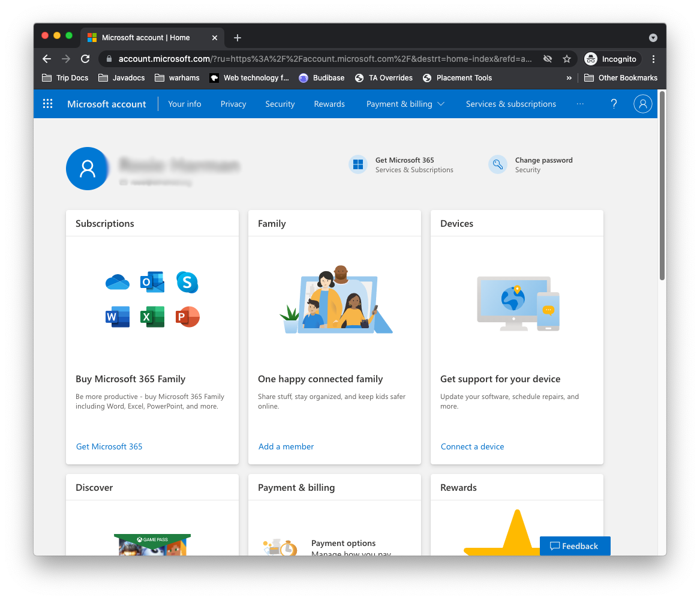Open the Microsoft 365 app launcher waffle icon

(47, 103)
